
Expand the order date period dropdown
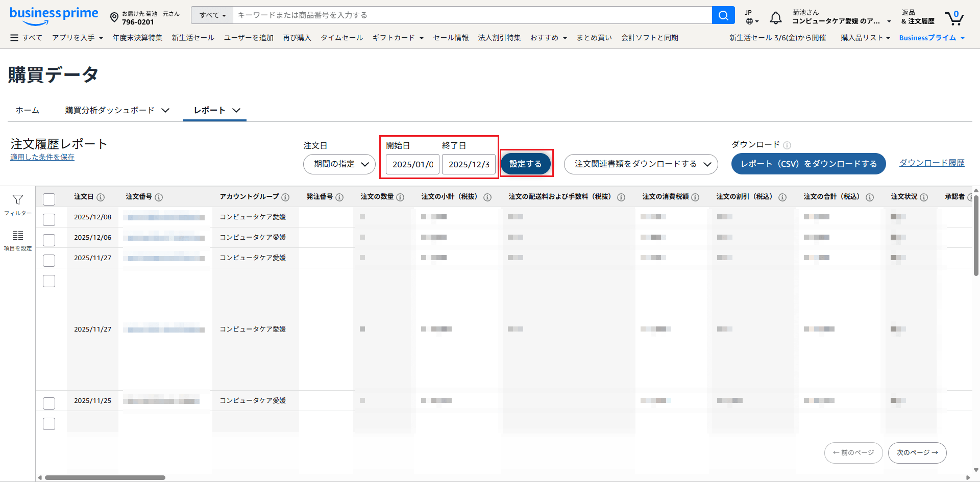tap(339, 164)
